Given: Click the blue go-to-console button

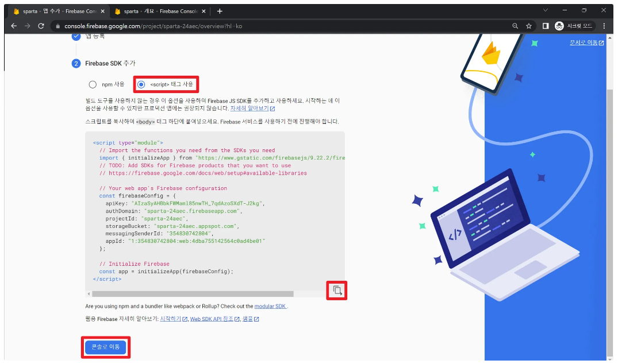Looking at the screenshot, I should tap(106, 347).
